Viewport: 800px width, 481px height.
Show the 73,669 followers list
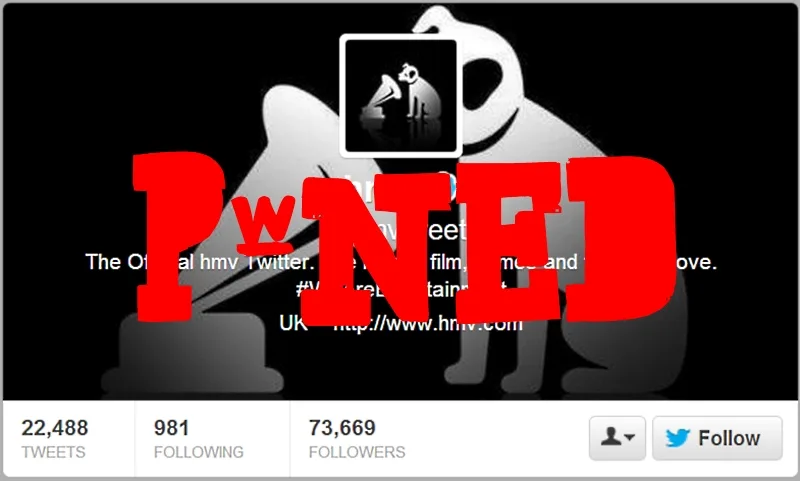[342, 428]
